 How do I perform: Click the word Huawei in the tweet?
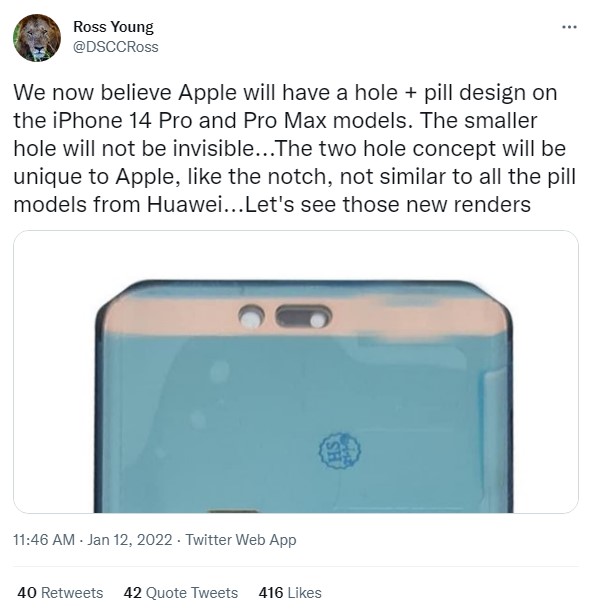[x=185, y=204]
